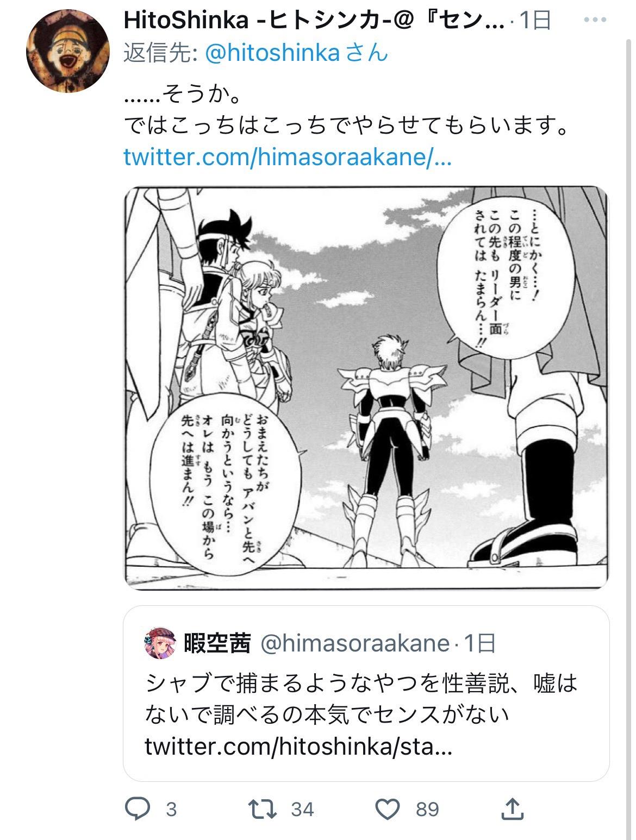View the 89 likes count
Viewport: 636px width, 840px height.
[427, 810]
